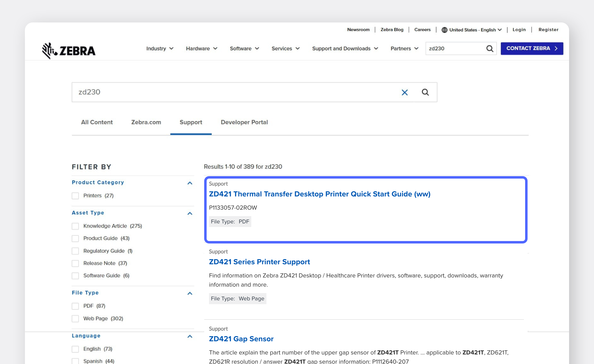This screenshot has height=364, width=594.
Task: Click the globe language icon
Action: pyautogui.click(x=444, y=30)
